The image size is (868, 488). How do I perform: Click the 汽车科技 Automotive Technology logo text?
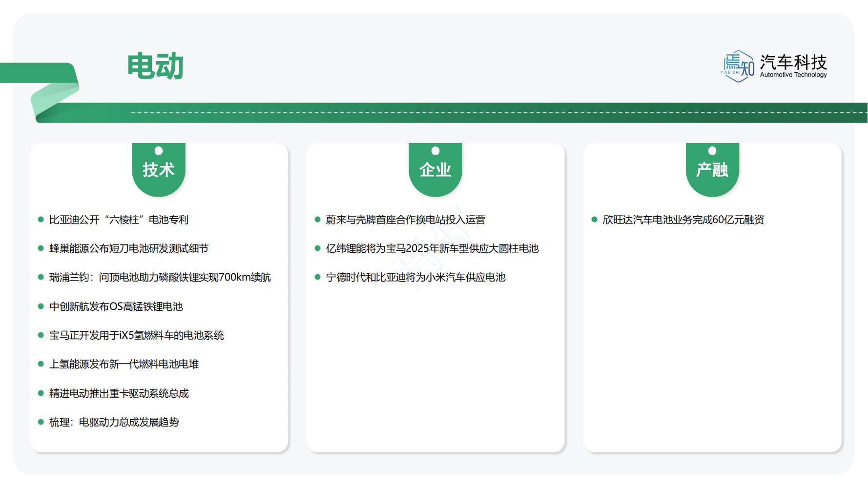point(793,66)
